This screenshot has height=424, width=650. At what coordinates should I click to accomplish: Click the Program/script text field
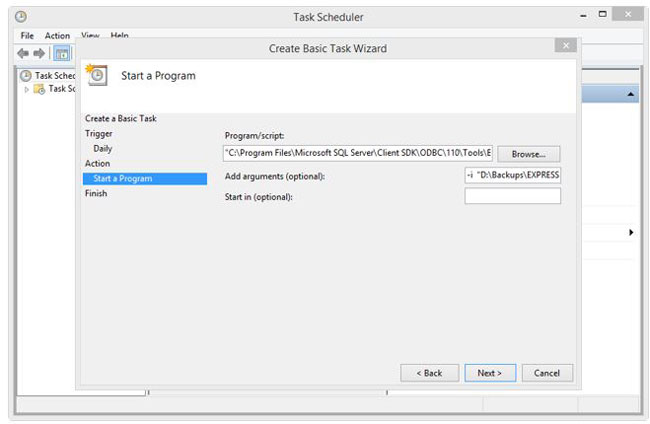tap(358, 153)
